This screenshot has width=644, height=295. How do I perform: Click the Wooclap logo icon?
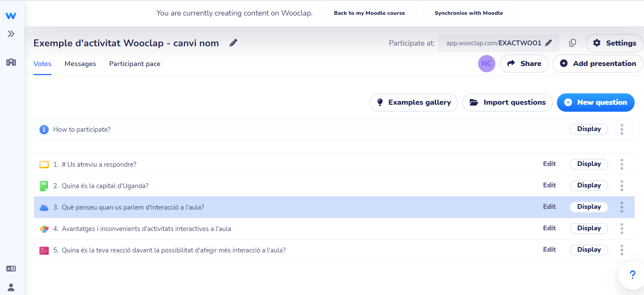tap(11, 16)
